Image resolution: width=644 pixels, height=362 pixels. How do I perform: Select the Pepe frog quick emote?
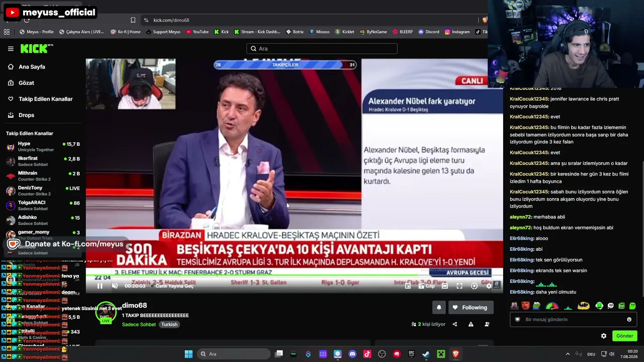[x=537, y=306]
